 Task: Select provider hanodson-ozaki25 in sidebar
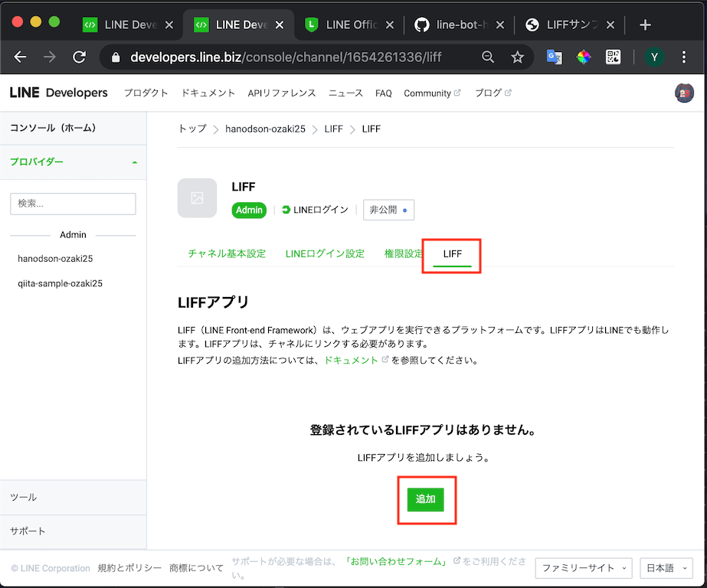click(x=55, y=259)
